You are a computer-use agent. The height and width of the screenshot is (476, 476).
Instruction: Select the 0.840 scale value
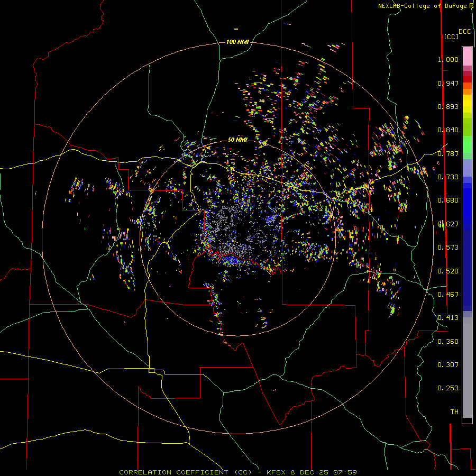point(448,130)
